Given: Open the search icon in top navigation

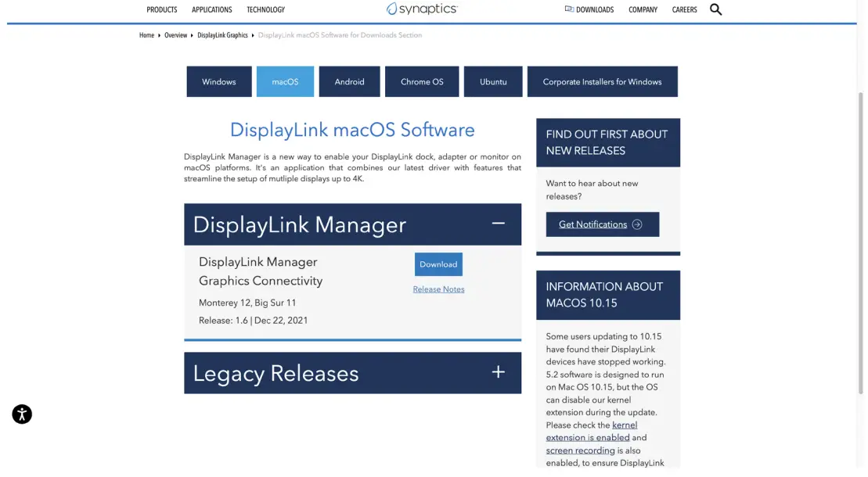Looking at the screenshot, I should coord(715,9).
